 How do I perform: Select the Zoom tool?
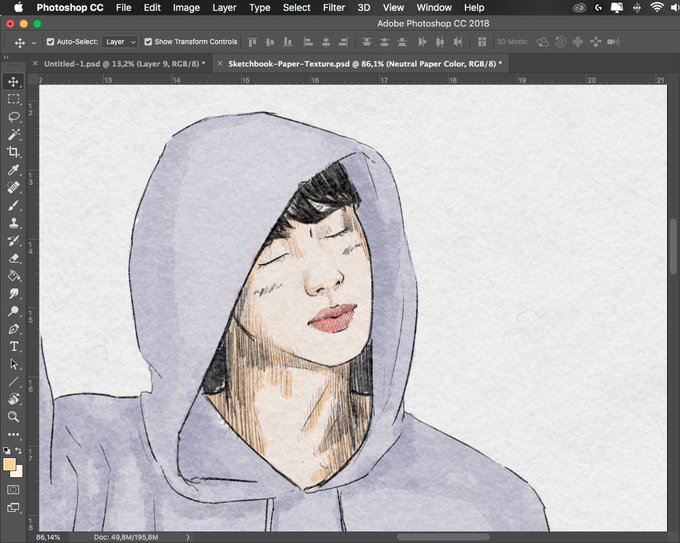pos(13,417)
